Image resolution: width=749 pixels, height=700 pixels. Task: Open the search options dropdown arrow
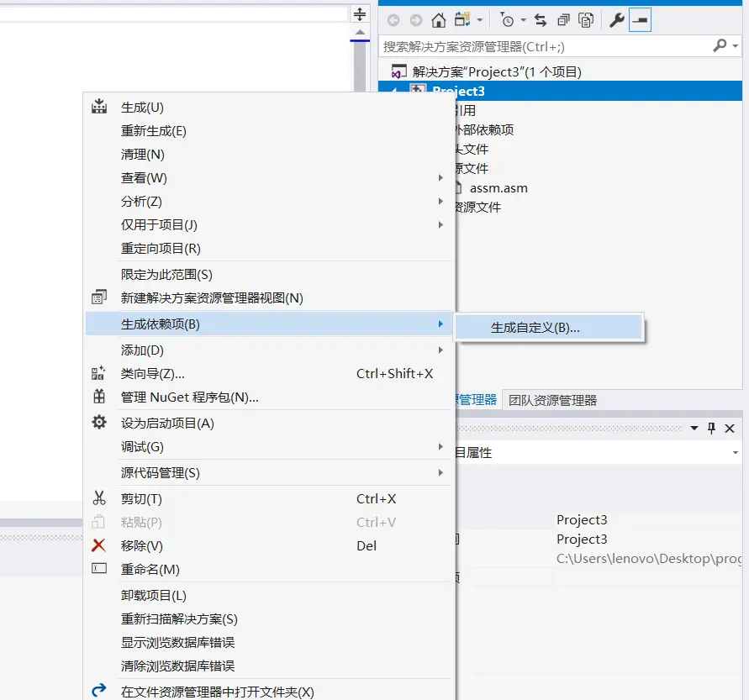coord(736,46)
